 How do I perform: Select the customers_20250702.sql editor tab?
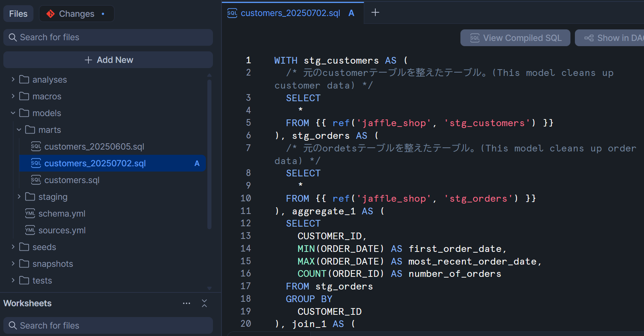[x=293, y=13]
